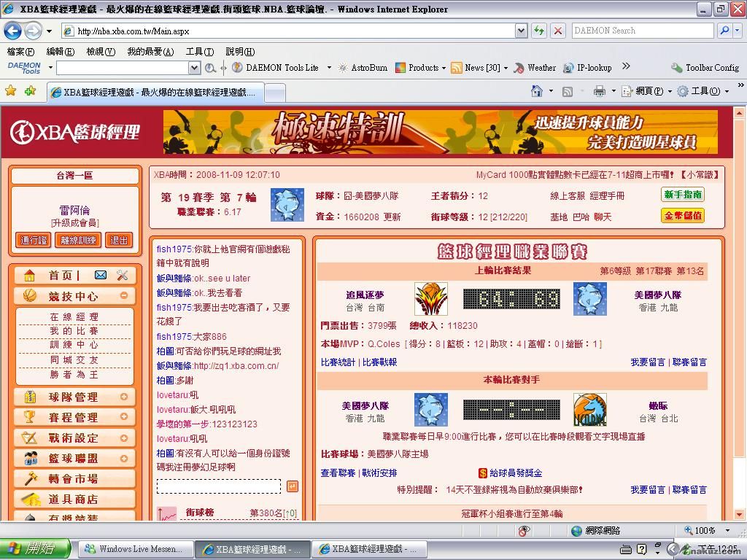Open the 100% zoom level control
Viewport: 747px width, 560px height.
click(707, 531)
